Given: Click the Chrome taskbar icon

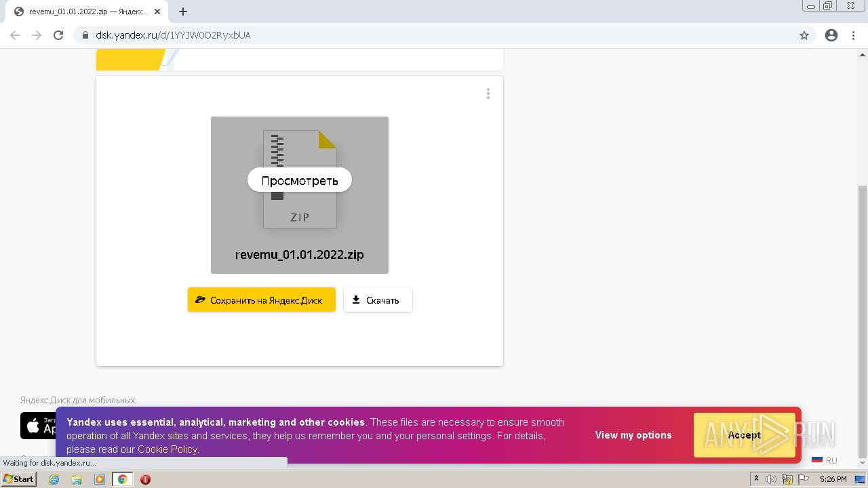Looking at the screenshot, I should [122, 479].
